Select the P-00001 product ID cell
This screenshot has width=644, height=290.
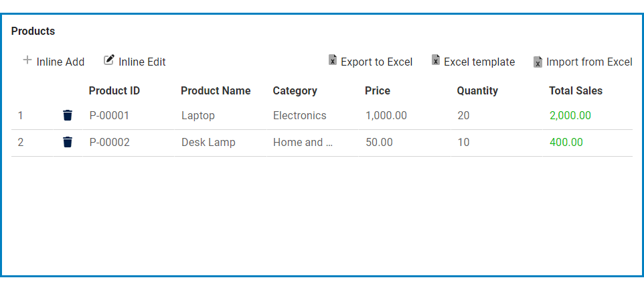[109, 115]
